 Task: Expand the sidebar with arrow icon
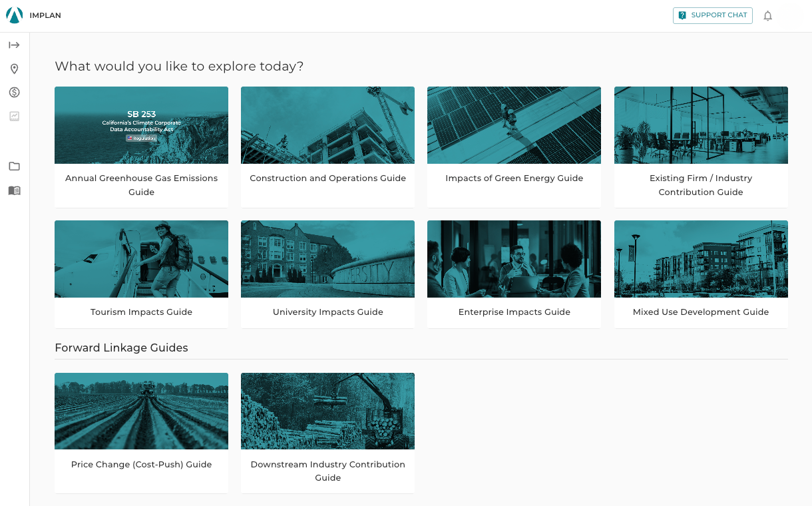(14, 45)
